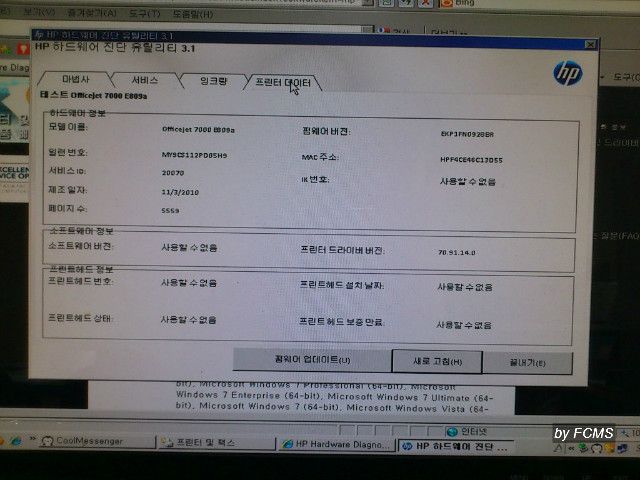Click the 인터넷 zone status bar text
Viewport: 640px width, 480px height.
(474, 431)
